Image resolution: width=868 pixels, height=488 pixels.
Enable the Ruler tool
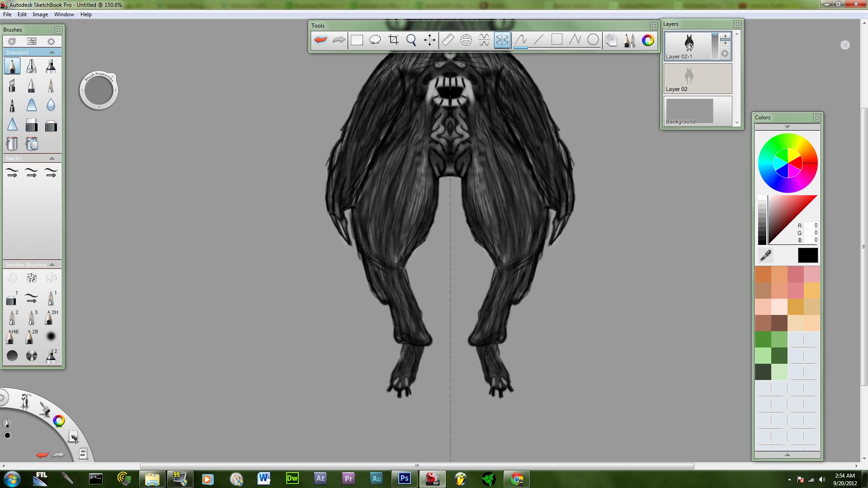(x=448, y=40)
